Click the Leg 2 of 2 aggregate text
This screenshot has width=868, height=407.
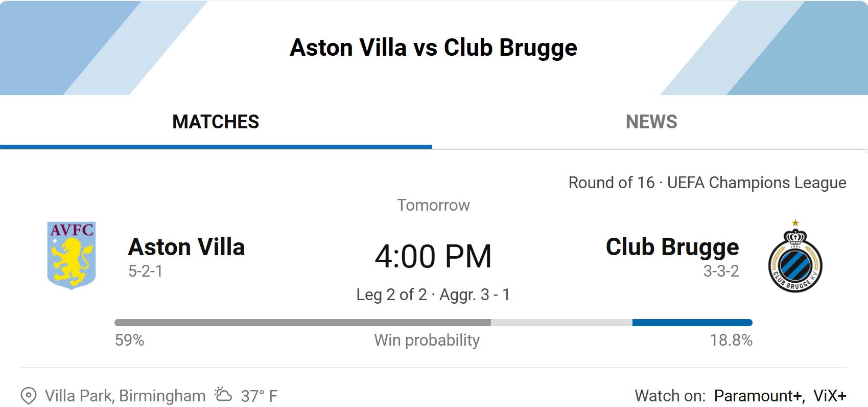coord(433,295)
